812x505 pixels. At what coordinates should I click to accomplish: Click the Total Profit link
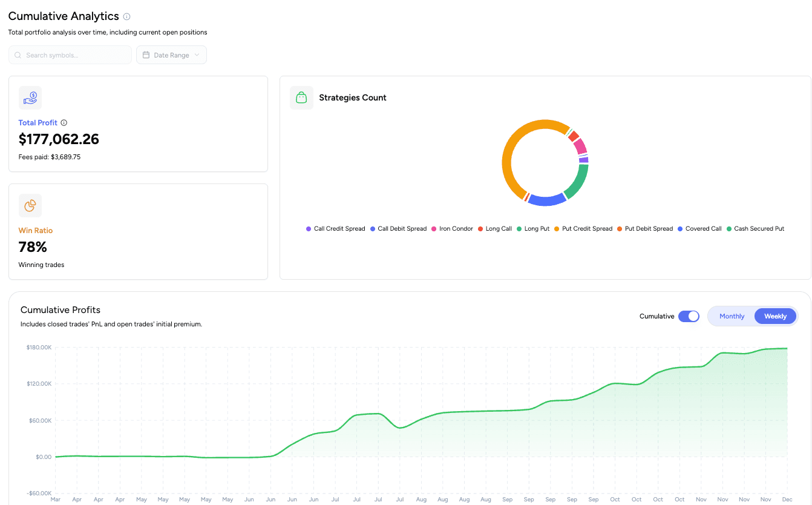38,122
